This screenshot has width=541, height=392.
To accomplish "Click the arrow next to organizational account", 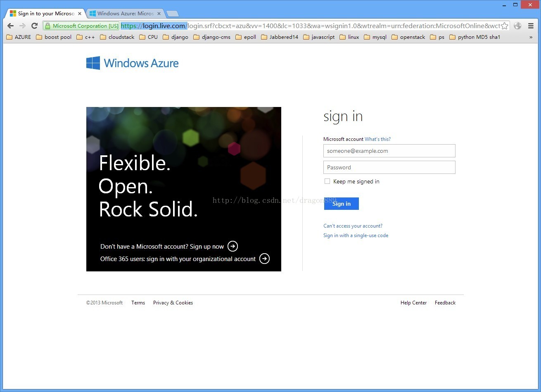I will click(264, 259).
